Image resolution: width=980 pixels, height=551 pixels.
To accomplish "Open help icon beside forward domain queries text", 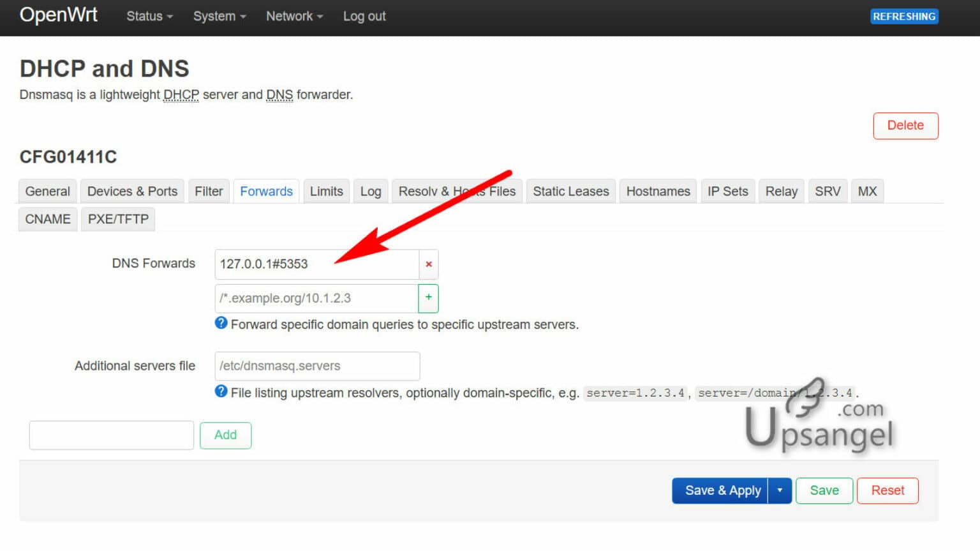I will coord(220,323).
